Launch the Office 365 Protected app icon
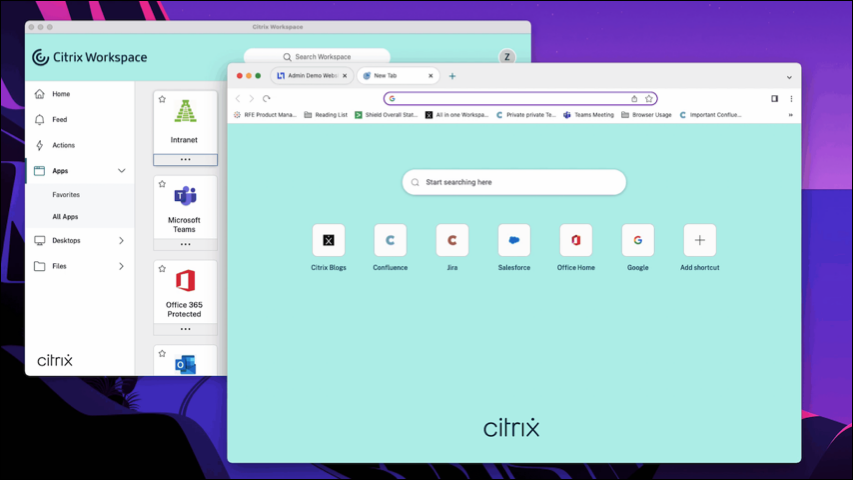 tap(186, 281)
